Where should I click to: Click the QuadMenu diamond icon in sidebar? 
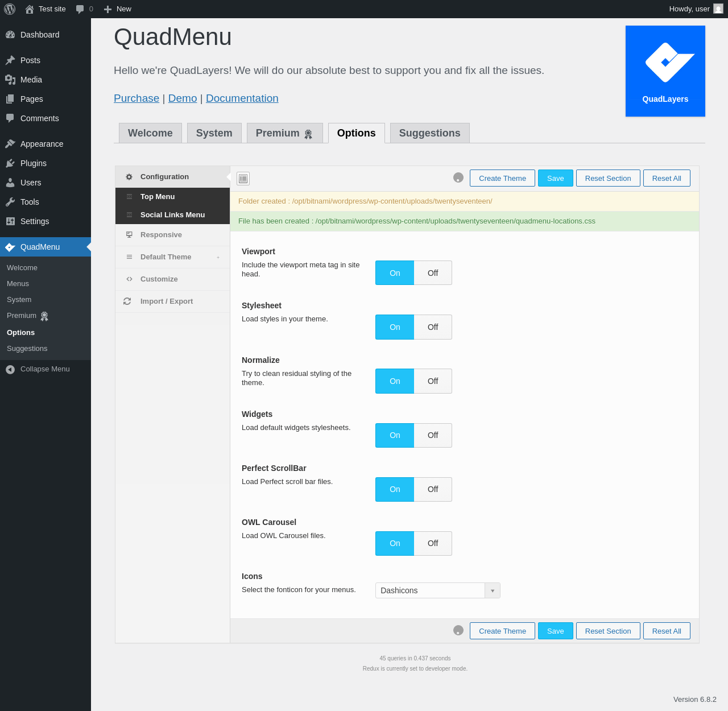click(10, 247)
